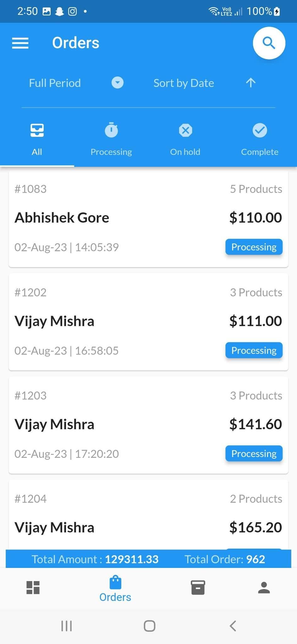Click Processing status on order #1083
Image resolution: width=297 pixels, height=644 pixels.
[x=254, y=247]
